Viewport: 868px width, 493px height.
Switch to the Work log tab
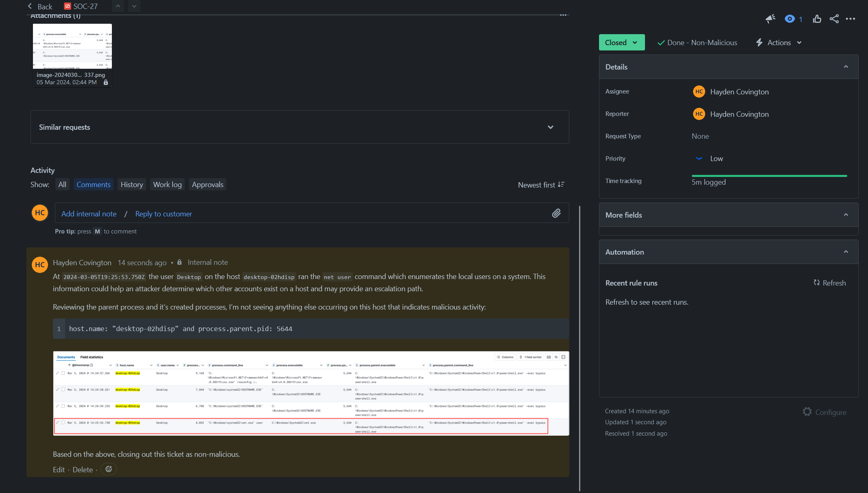(167, 184)
